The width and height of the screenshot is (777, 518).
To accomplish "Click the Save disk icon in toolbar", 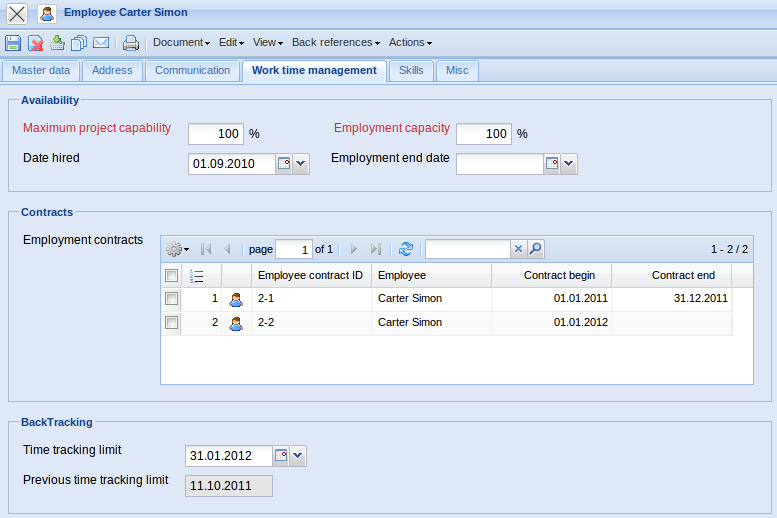I will (x=13, y=43).
